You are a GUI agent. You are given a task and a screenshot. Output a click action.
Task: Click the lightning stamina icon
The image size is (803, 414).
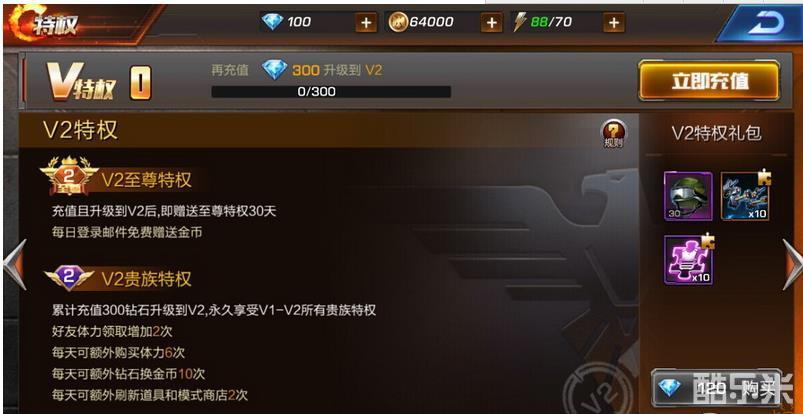tap(520, 22)
